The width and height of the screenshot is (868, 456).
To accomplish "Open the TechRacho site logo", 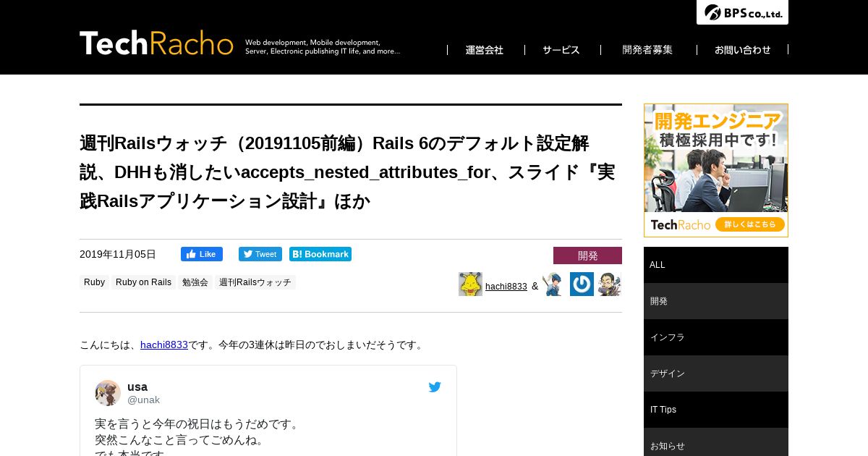I will pos(156,43).
